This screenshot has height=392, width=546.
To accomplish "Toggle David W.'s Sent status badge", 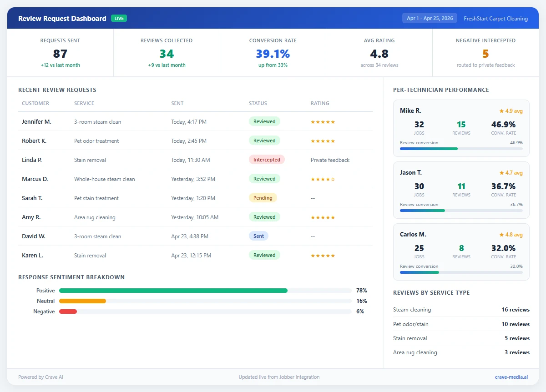I will 258,236.
